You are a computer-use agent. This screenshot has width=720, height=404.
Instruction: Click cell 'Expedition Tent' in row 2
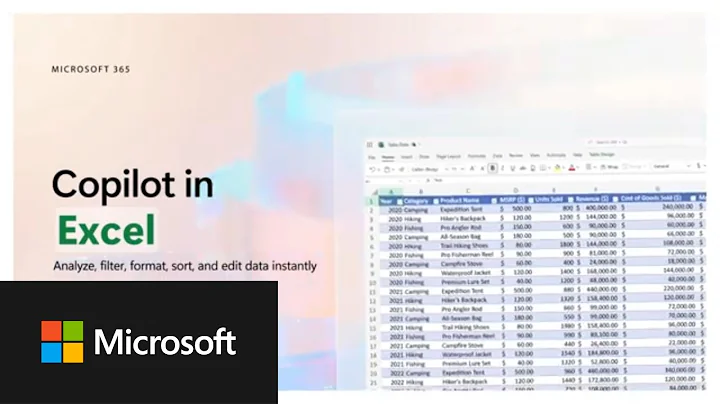[x=461, y=209]
